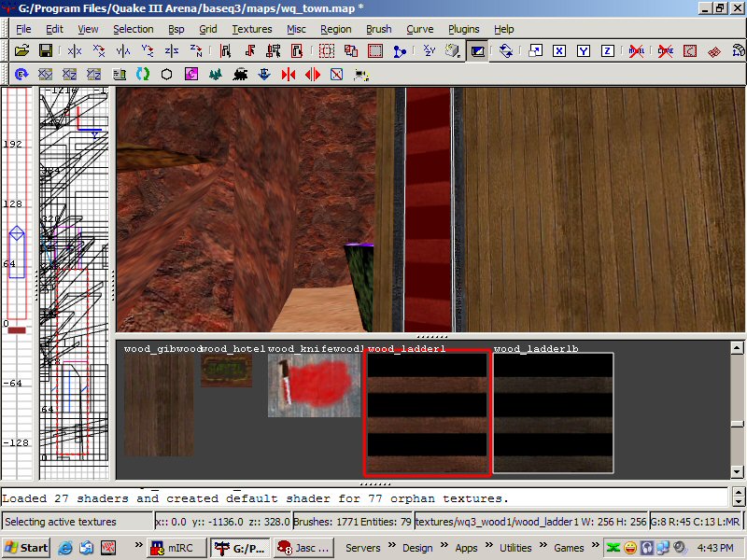Rotate selection around the Z axis

coord(196,50)
